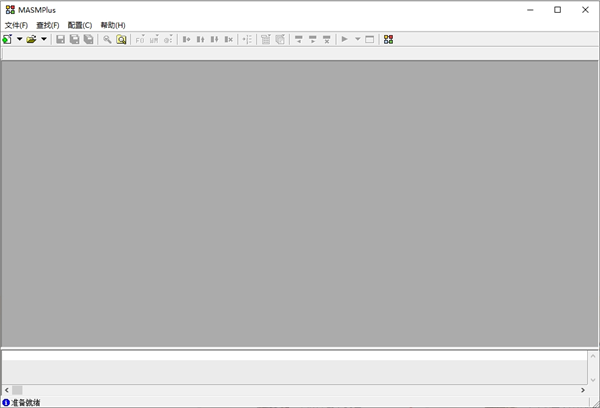Click the yellow Find in Files icon
Image resolution: width=600 pixels, height=408 pixels.
121,39
